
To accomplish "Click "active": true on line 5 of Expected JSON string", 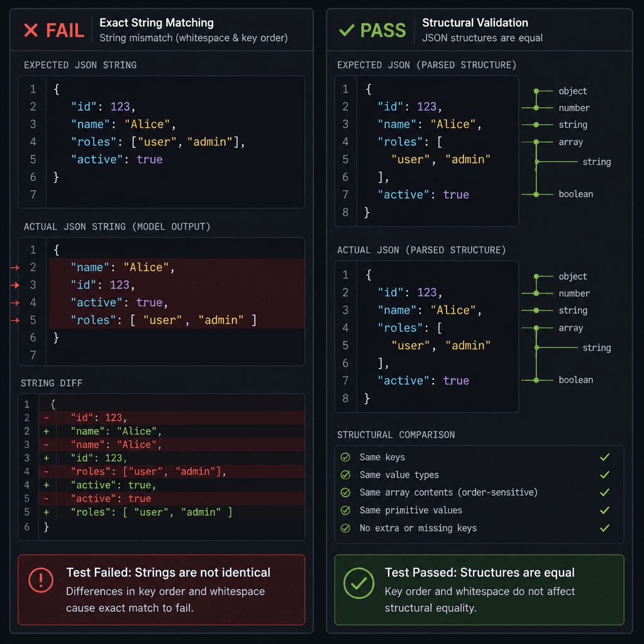I will (116, 160).
